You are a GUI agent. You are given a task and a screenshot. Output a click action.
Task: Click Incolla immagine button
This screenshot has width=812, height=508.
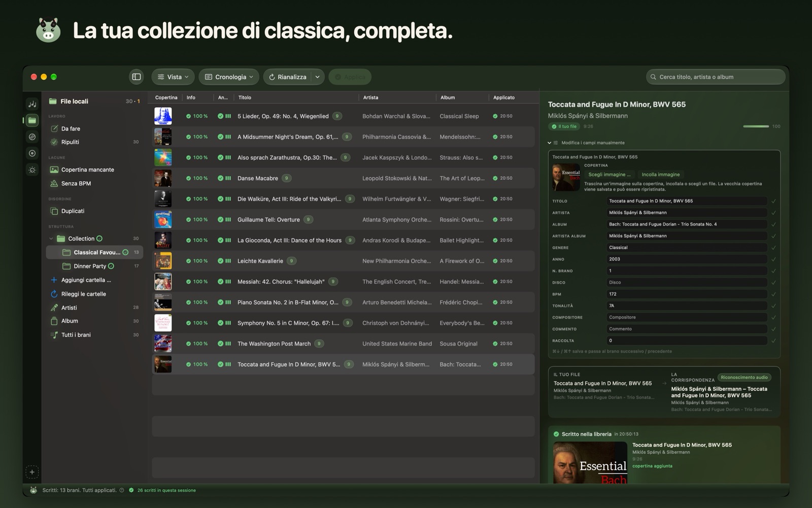pyautogui.click(x=661, y=174)
